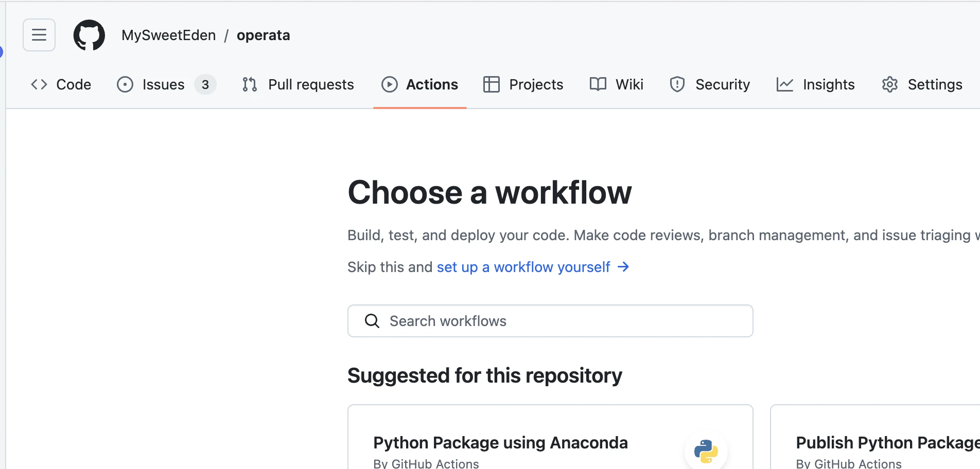Open the Insights tab
The image size is (980, 469).
point(828,84)
